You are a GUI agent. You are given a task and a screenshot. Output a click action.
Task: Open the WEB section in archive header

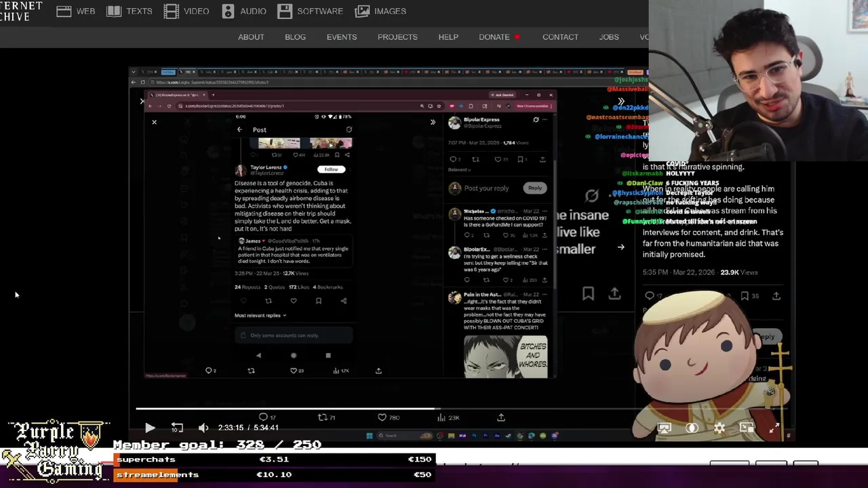tap(76, 11)
